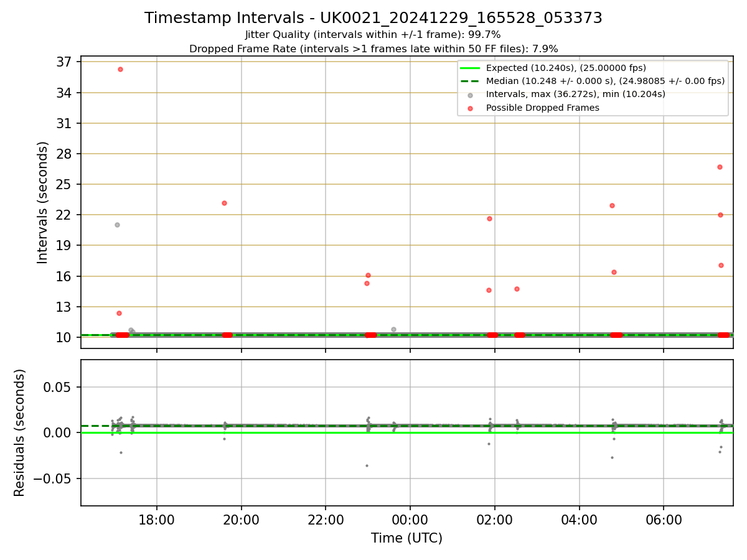Click the red dropped-frame point near 36 seconds
This screenshot has width=747, height=560.
click(120, 69)
